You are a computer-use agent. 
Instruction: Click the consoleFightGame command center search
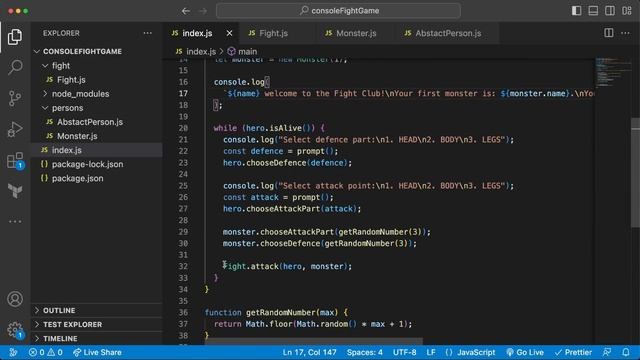coord(338,11)
